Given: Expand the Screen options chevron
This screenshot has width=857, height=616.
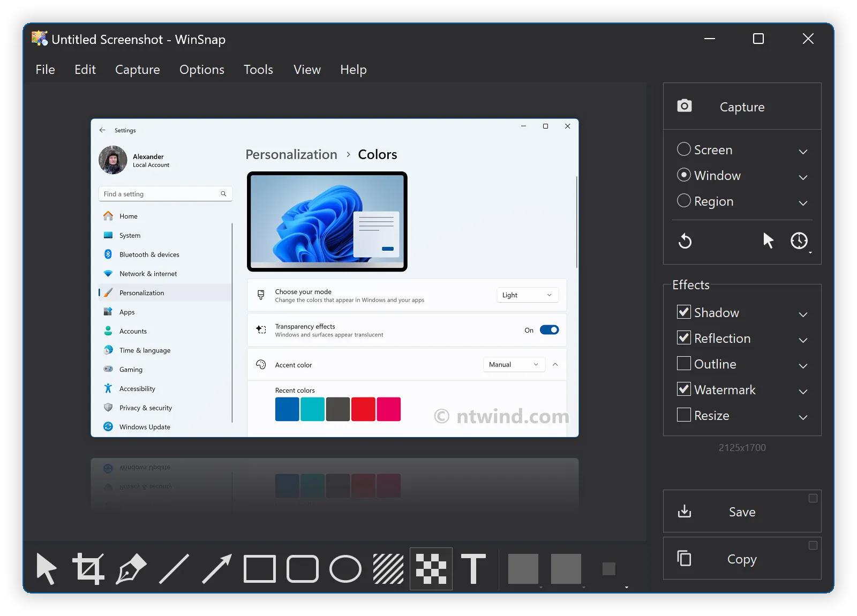Looking at the screenshot, I should 803,152.
